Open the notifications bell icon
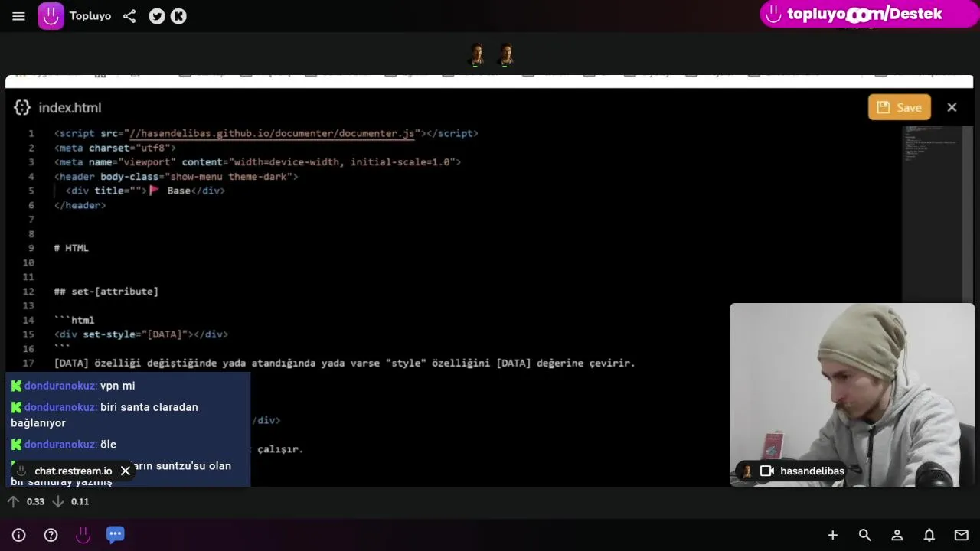 point(929,535)
